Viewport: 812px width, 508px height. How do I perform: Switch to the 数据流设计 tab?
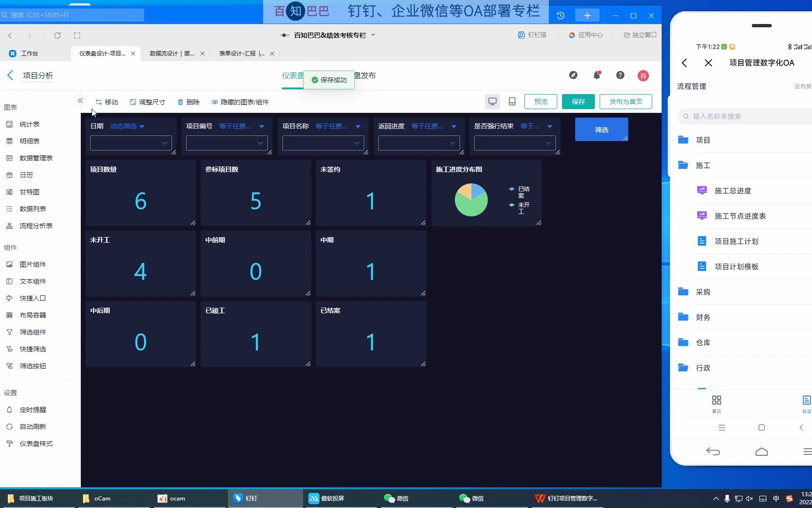point(172,54)
